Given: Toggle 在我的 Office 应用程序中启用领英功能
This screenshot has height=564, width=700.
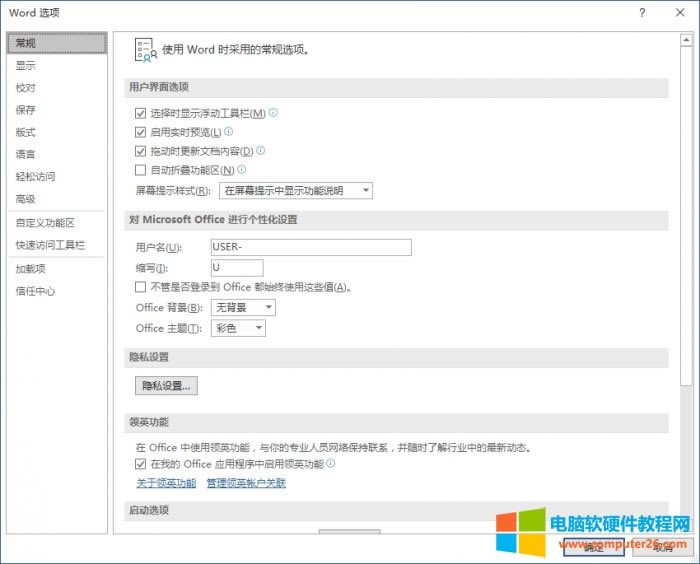Looking at the screenshot, I should coord(140,464).
